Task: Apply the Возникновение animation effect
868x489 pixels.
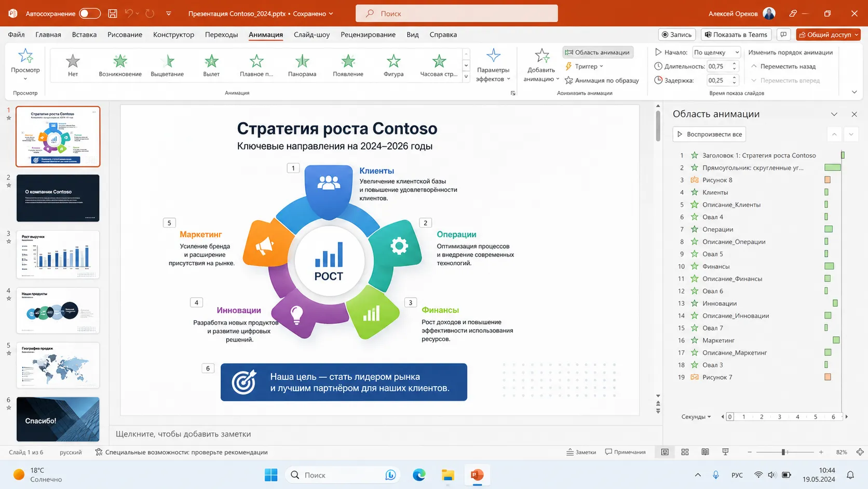Action: click(120, 65)
